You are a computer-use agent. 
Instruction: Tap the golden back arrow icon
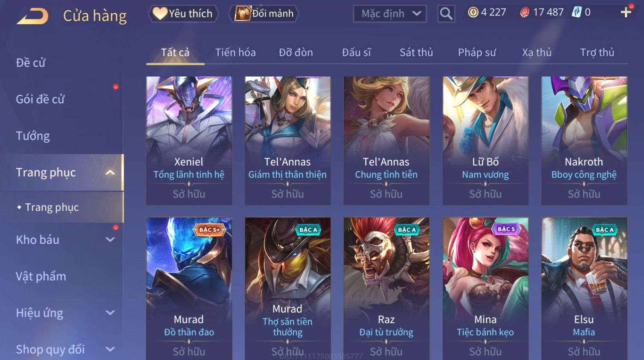32,16
